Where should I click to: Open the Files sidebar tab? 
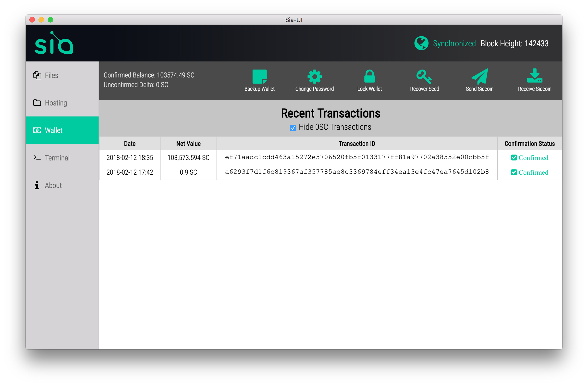(51, 75)
